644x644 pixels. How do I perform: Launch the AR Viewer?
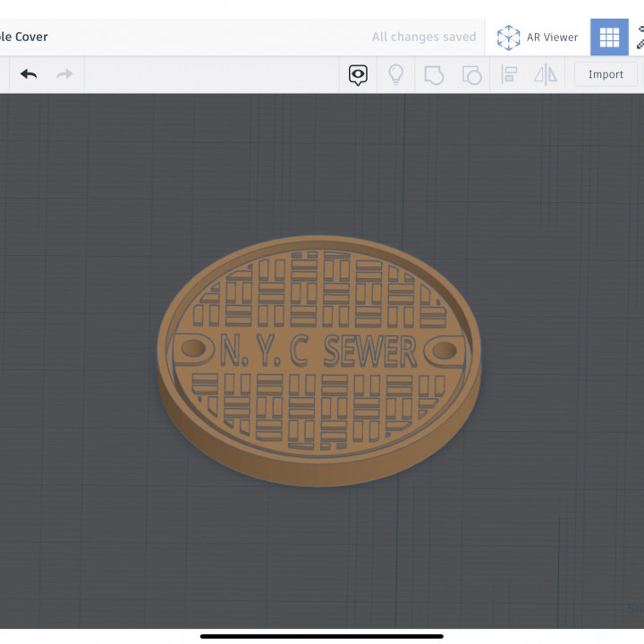click(x=538, y=38)
